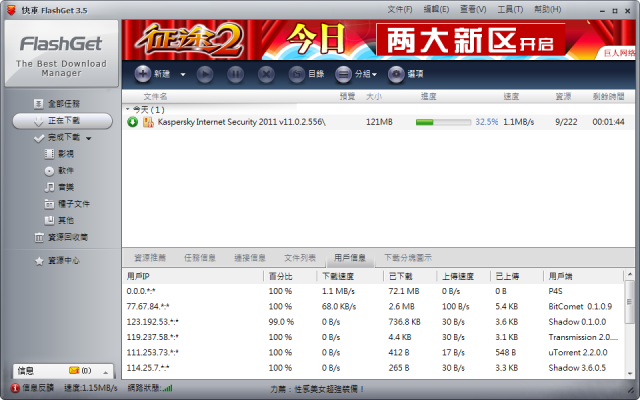This screenshot has width=640, height=400.
Task: Click the status bar promotional text link
Action: [x=317, y=389]
